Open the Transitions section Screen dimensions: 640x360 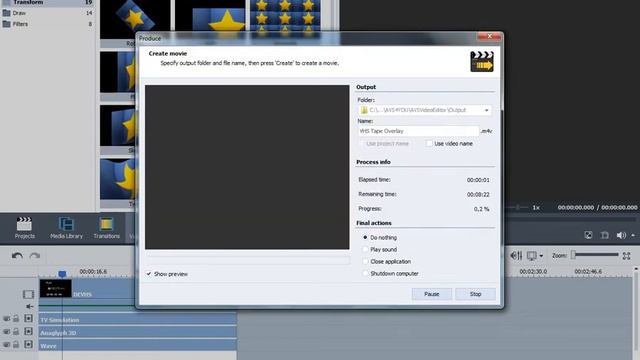[x=107, y=228]
